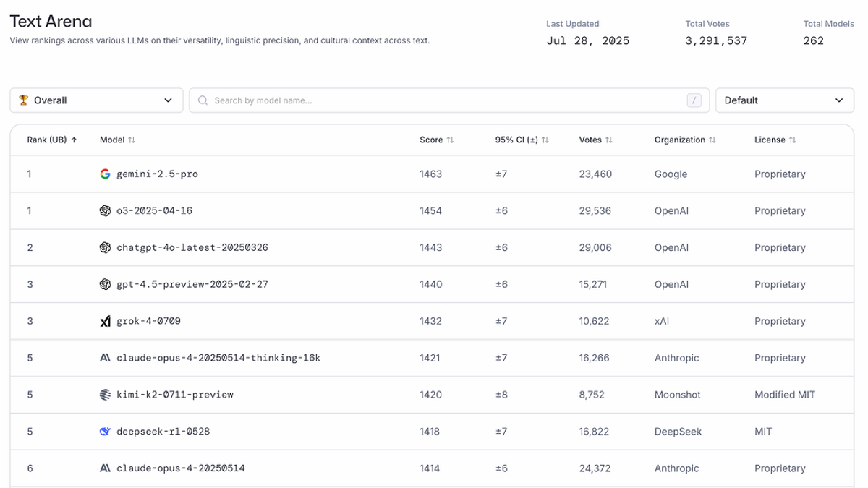Click the Text Arena page title
This screenshot has height=488, width=868.
[51, 22]
